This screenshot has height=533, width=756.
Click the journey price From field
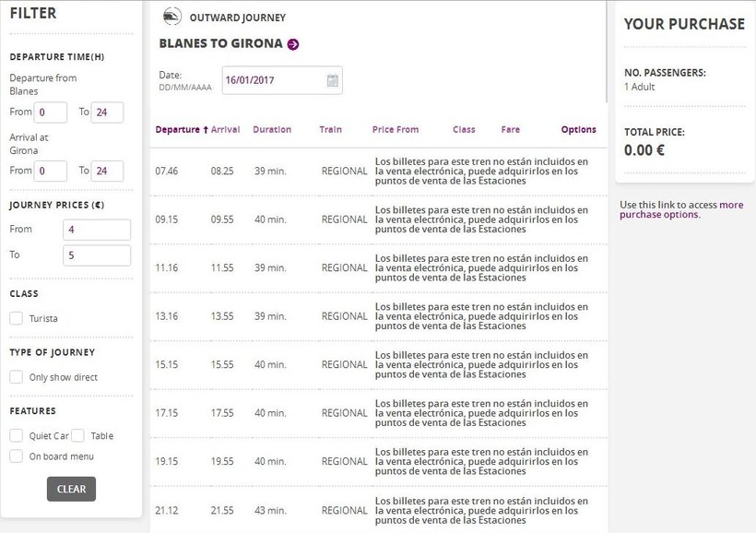click(97, 230)
